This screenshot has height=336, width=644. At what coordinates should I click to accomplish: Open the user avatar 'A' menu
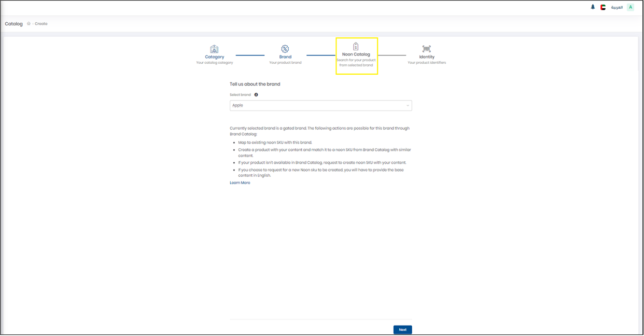631,7
